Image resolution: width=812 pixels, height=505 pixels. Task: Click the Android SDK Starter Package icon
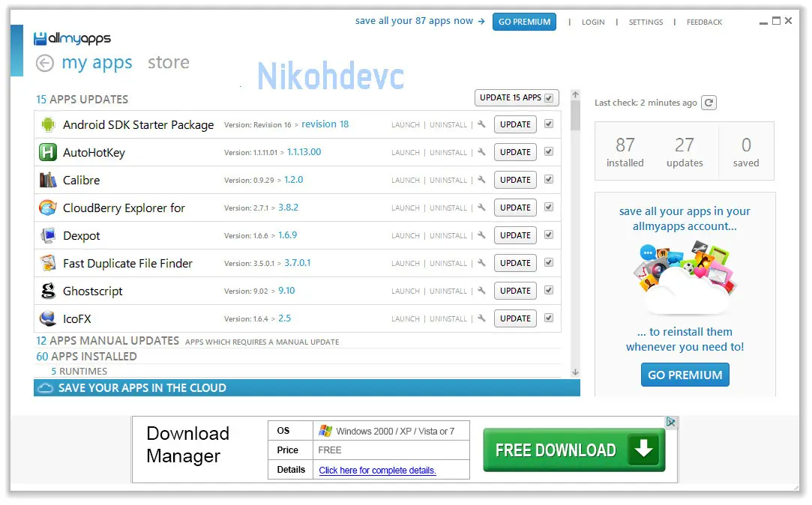(48, 124)
